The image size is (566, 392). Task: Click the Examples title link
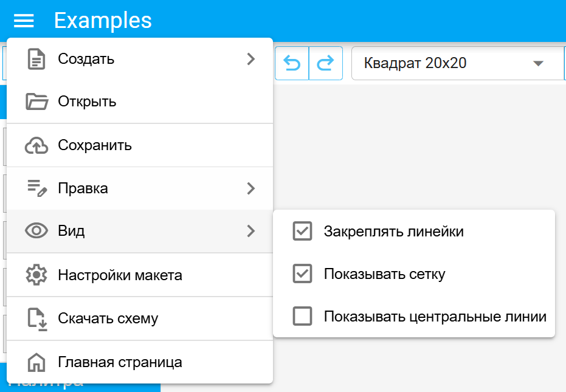pyautogui.click(x=103, y=20)
